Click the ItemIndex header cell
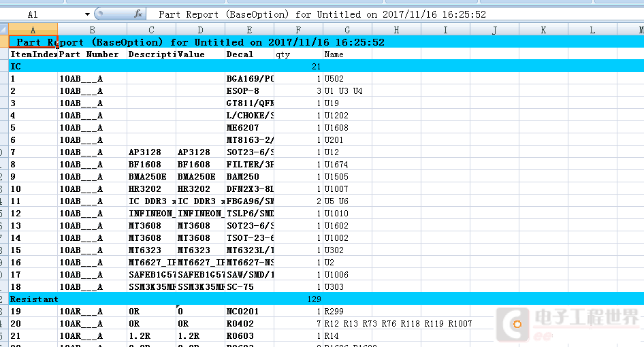Screen dimensions: 644x347 [x=33, y=54]
